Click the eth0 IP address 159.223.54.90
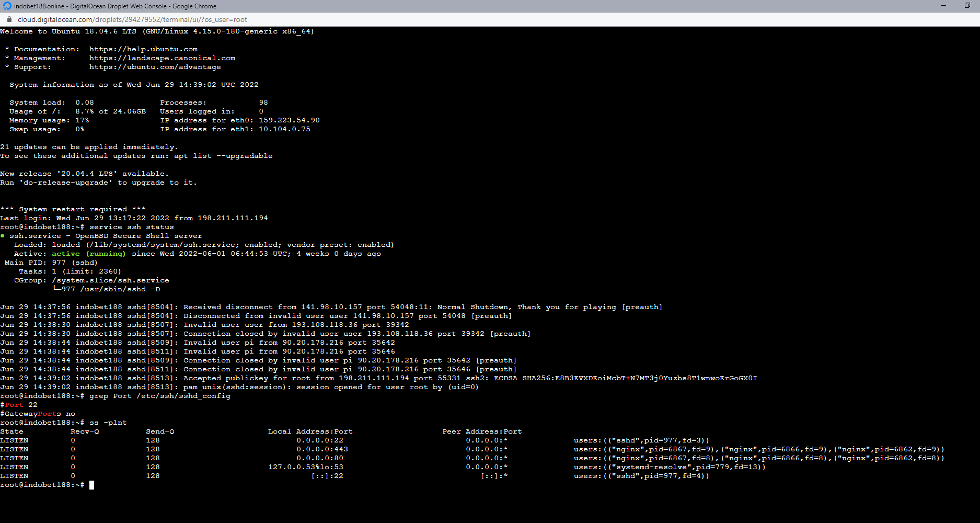Image resolution: width=980 pixels, height=523 pixels. [289, 120]
